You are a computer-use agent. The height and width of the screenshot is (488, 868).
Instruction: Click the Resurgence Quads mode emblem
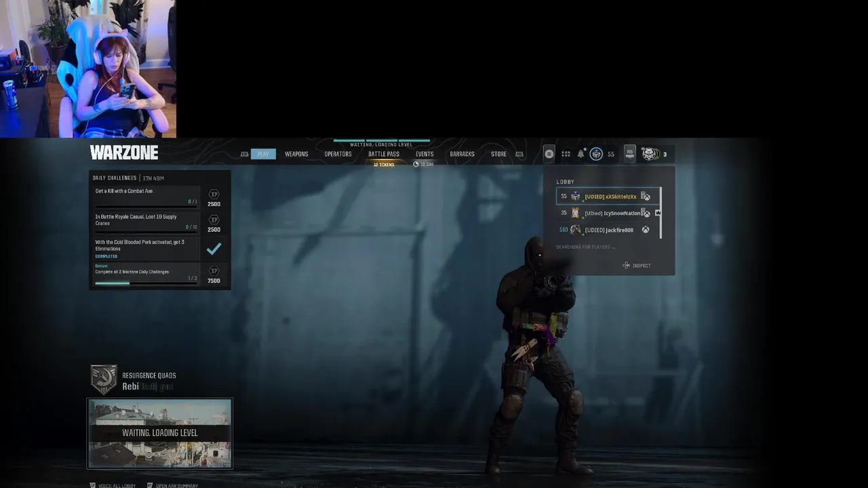tap(104, 380)
